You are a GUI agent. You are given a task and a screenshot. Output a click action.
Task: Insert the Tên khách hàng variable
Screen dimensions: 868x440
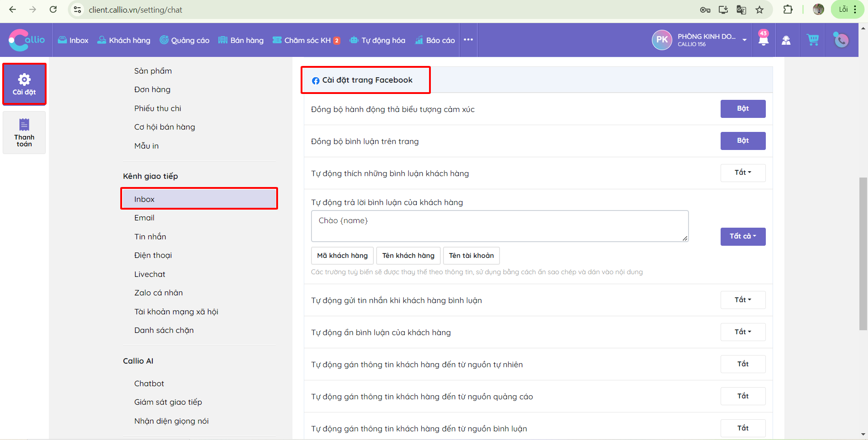click(408, 256)
